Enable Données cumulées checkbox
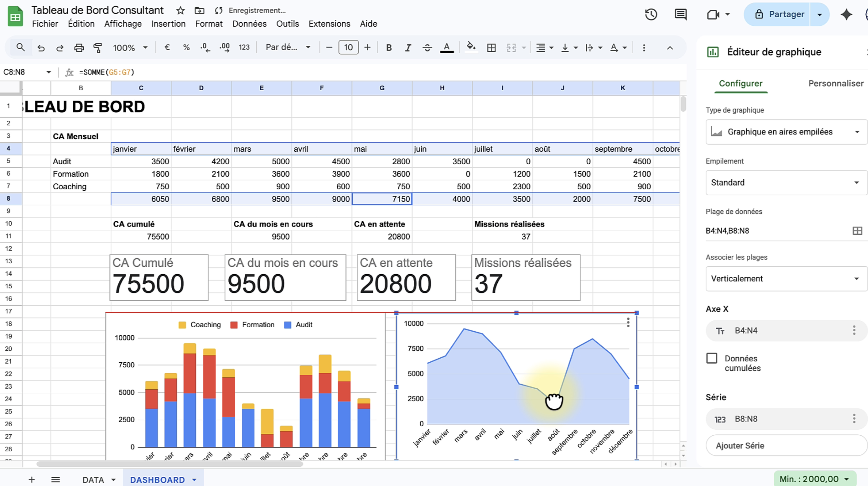The height and width of the screenshot is (486, 868). (x=712, y=358)
